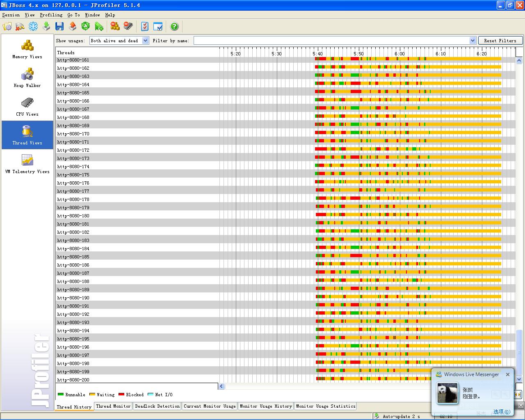Switch to the Deadlock Detection tab

coord(157,406)
